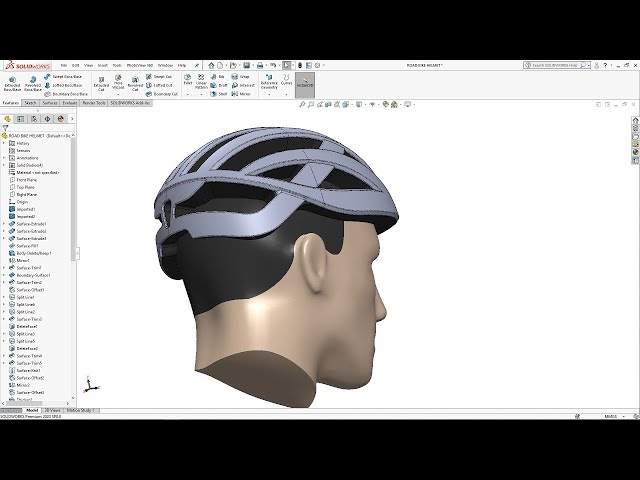640x480 pixels.
Task: Click the Print icon in quick toolbar
Action: click(260, 65)
